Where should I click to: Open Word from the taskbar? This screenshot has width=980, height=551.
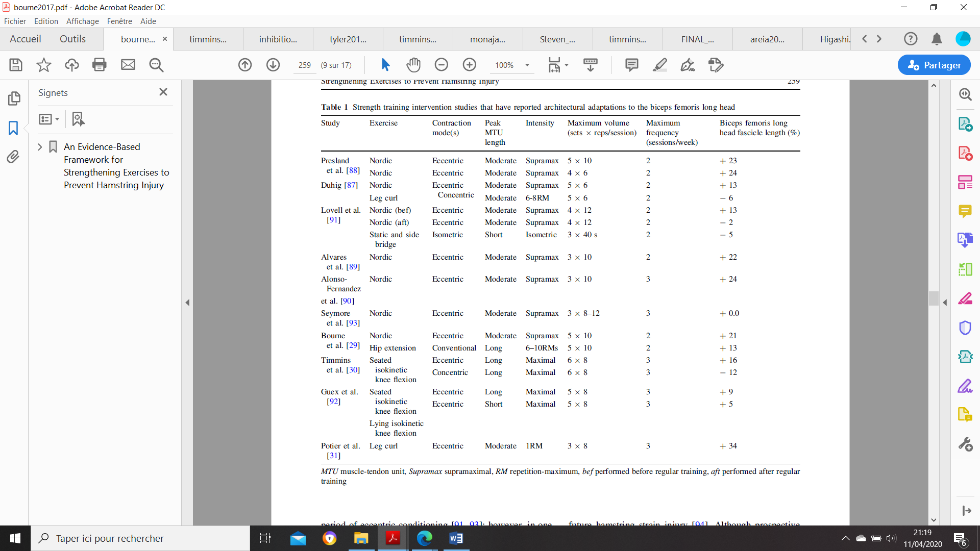[x=456, y=538]
